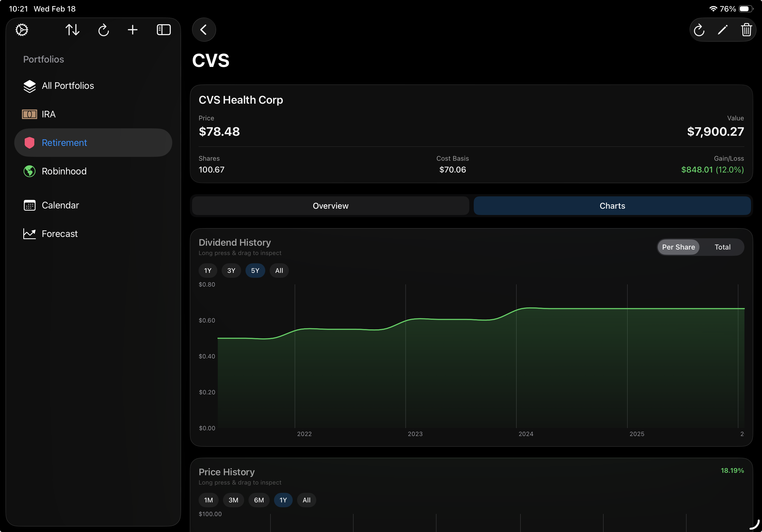Delete the CVS holding with the trash icon

(x=746, y=30)
